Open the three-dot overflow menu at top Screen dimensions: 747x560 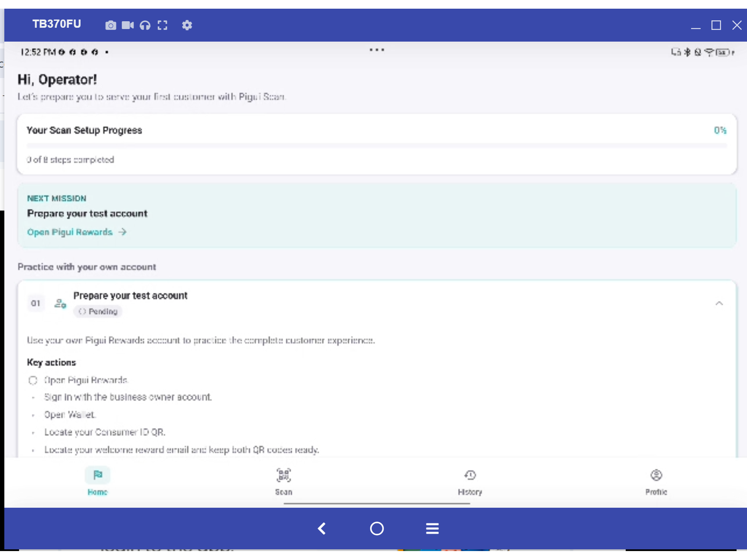[377, 50]
